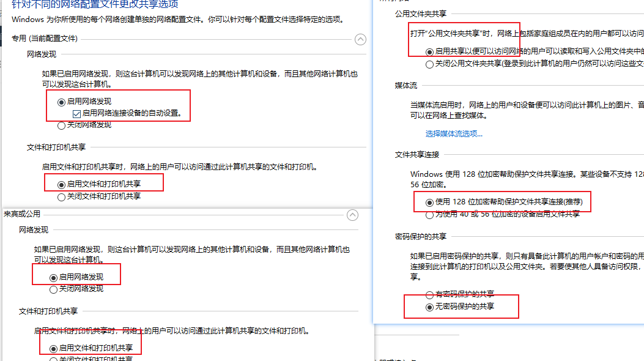644x361 pixels.
Task: Select 为使用 40 或 56 位加密的设备启用文件共享
Action: (x=429, y=215)
